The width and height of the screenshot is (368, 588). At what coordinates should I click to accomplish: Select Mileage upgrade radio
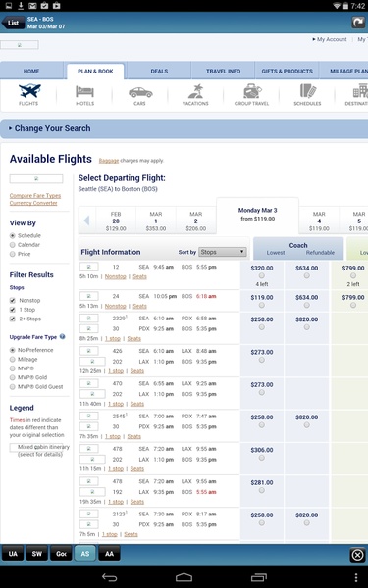click(x=13, y=360)
